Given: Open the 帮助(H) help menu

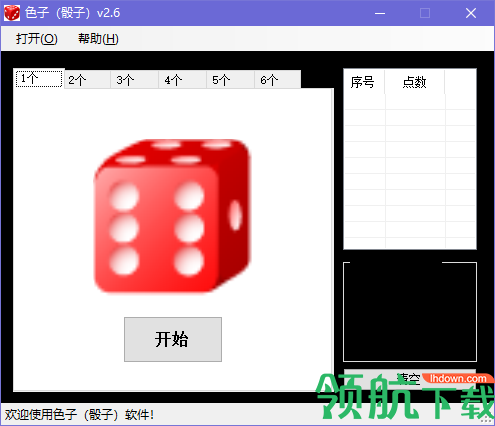Looking at the screenshot, I should point(98,39).
